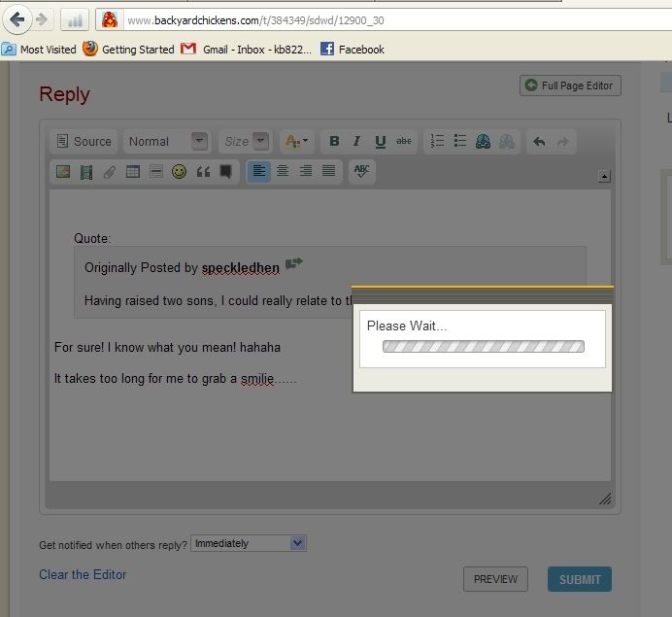Insert a table into the reply
Screen dimensions: 672x617
133,172
